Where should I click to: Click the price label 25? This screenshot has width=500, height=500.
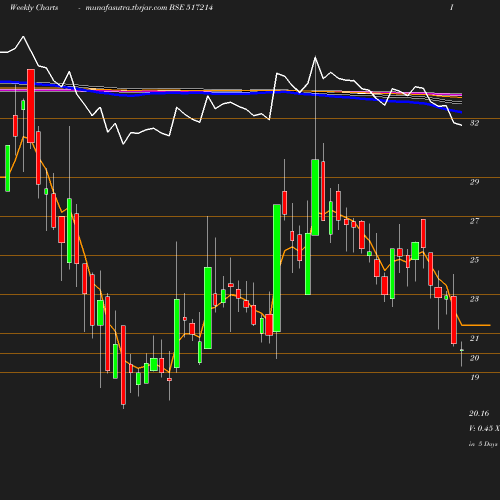pos(474,260)
